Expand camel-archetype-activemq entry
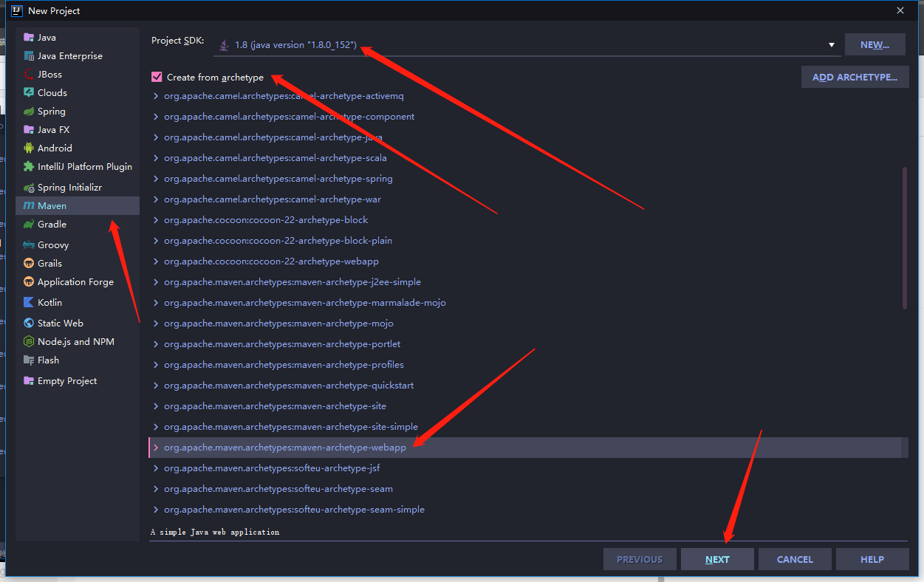Screen dimensions: 924x582 click(156, 96)
